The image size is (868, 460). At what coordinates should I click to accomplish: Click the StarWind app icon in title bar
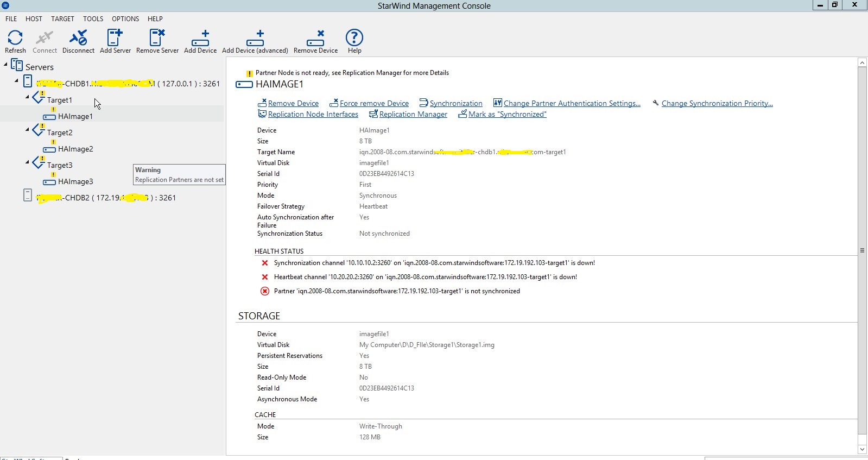(5, 5)
